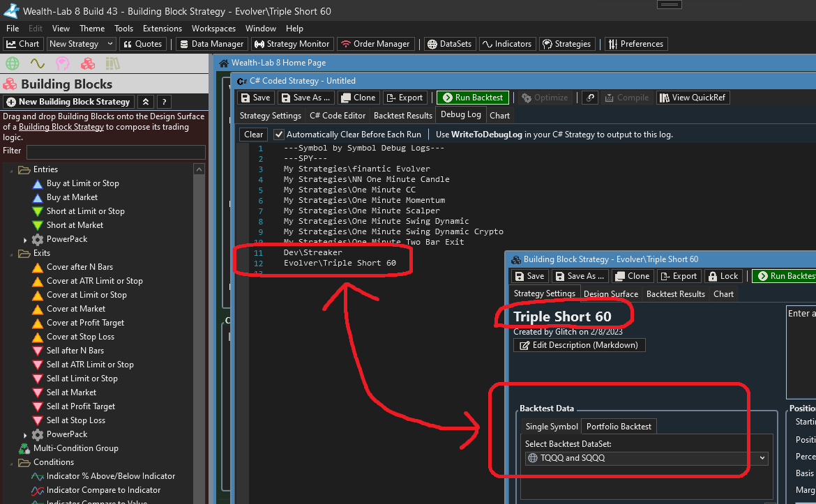
Task: Click Run Backtest in the C# Coded Strategy window
Action: [474, 98]
